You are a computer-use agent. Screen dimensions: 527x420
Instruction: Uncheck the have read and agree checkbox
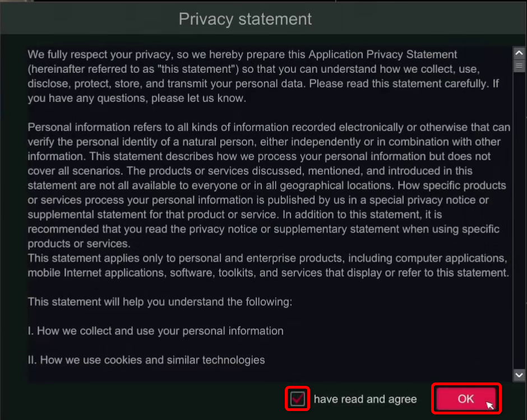(x=298, y=399)
